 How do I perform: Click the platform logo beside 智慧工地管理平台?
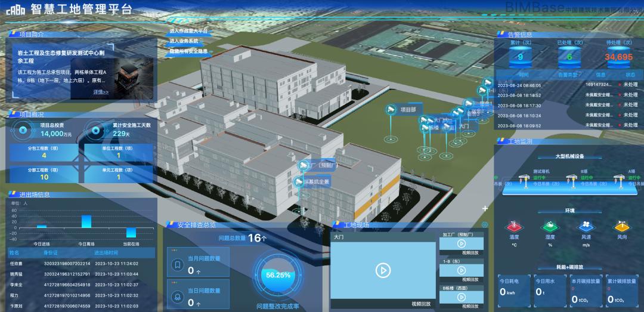click(x=16, y=10)
